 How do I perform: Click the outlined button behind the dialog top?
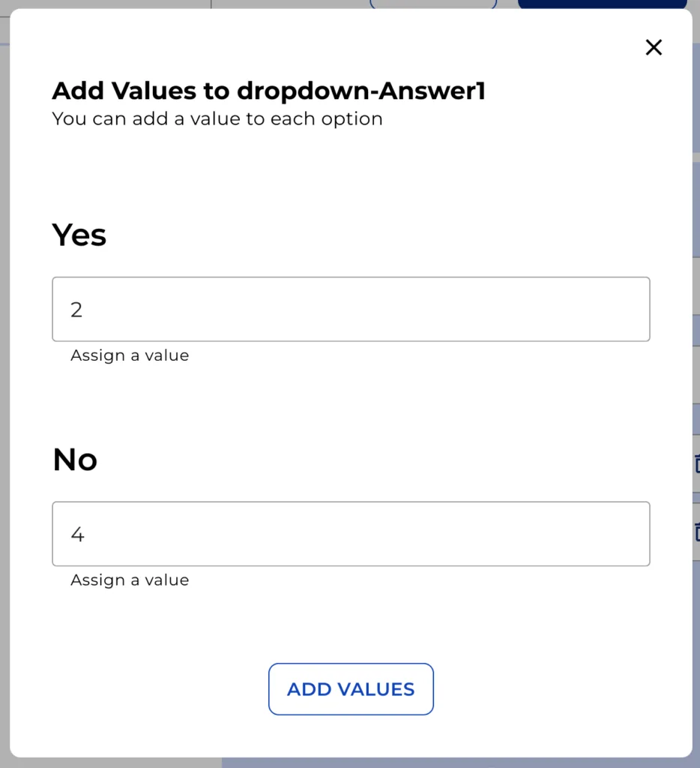coord(433,4)
